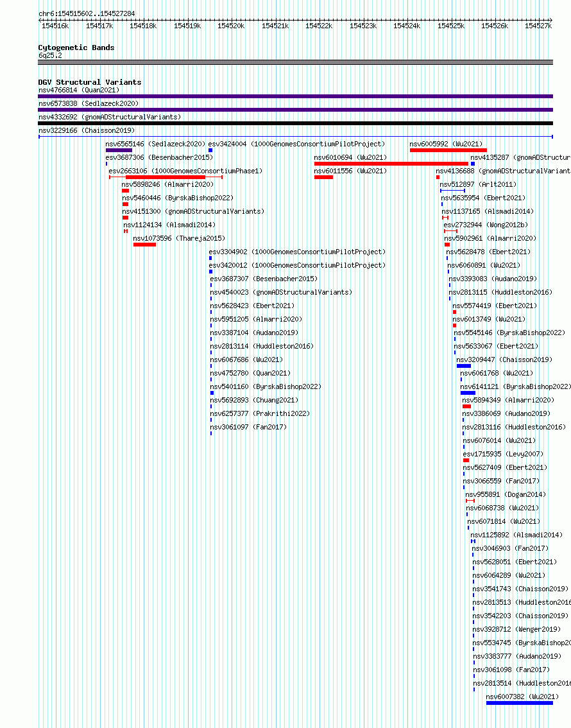Select the nsv1124134 (Alsmadi2014) label
The width and height of the screenshot is (571, 728).
[169, 225]
